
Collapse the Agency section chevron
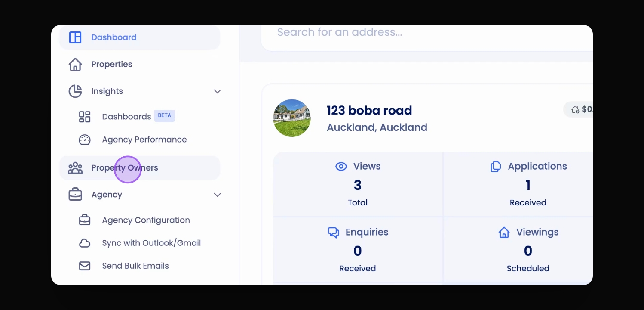(218, 195)
